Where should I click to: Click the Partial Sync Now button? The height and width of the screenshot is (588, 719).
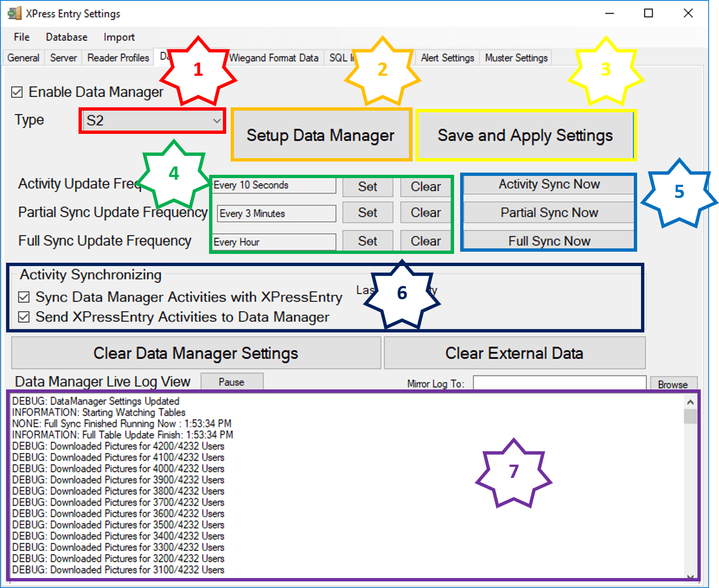(549, 212)
